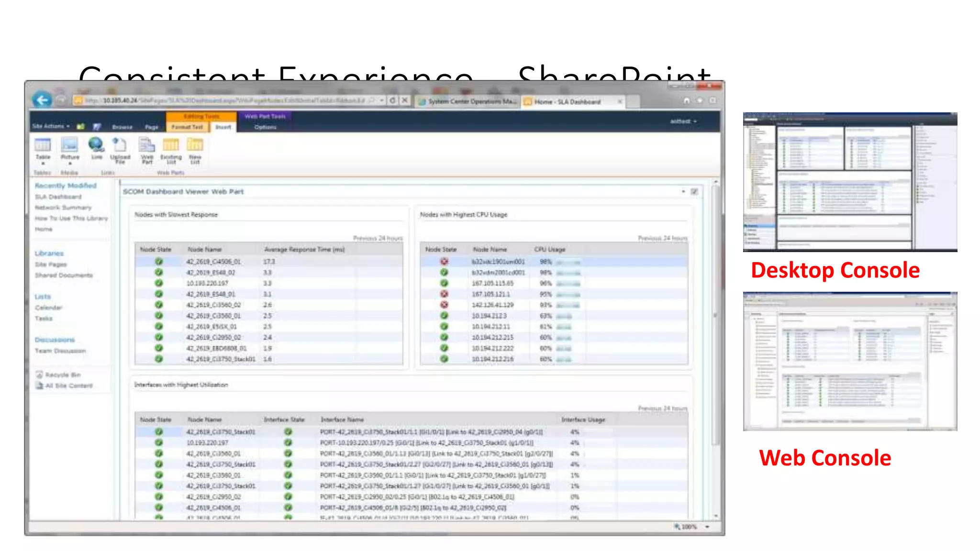Viewport: 980px width, 551px height.
Task: Click CPU usage bar for b32xidm2001cd001
Action: coord(568,273)
